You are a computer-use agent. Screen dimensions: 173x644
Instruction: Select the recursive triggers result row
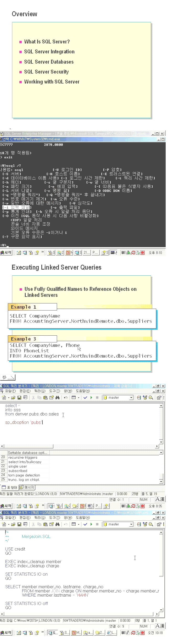pos(25,457)
